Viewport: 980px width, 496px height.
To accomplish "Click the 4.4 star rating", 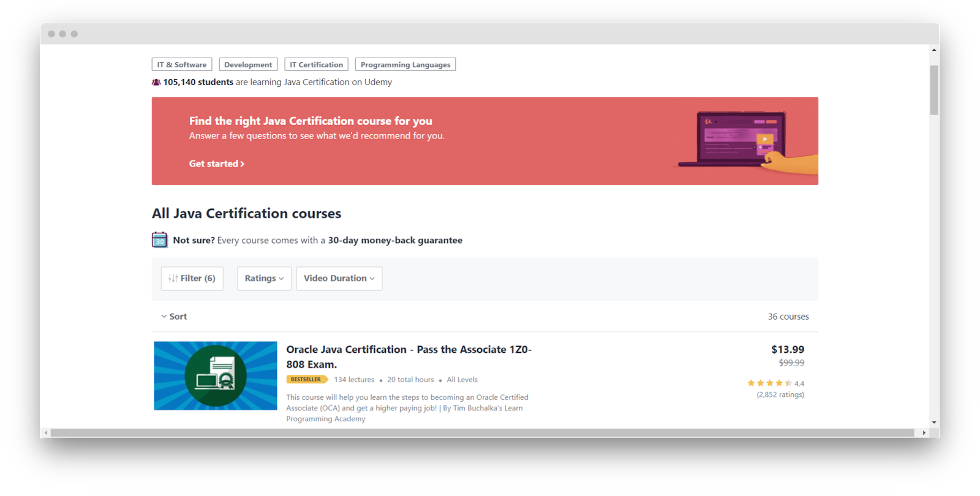I will 775,383.
